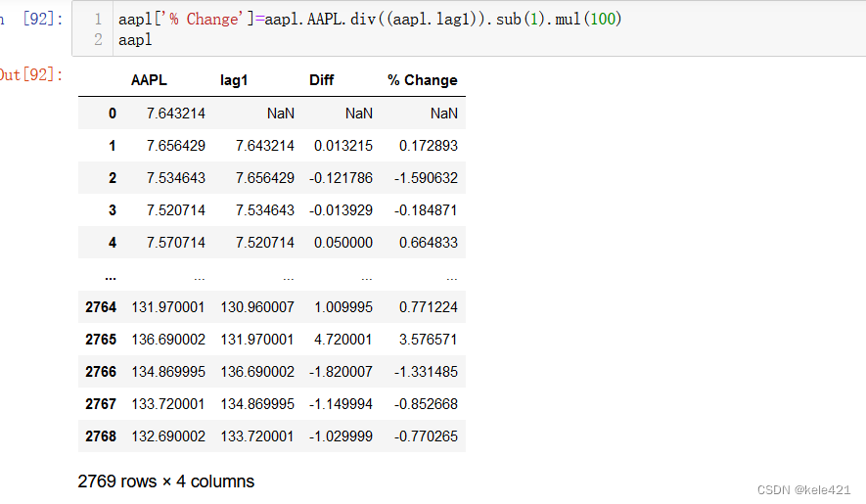This screenshot has height=504, width=866.
Task: Click the NaN in Diff column
Action: [359, 114]
